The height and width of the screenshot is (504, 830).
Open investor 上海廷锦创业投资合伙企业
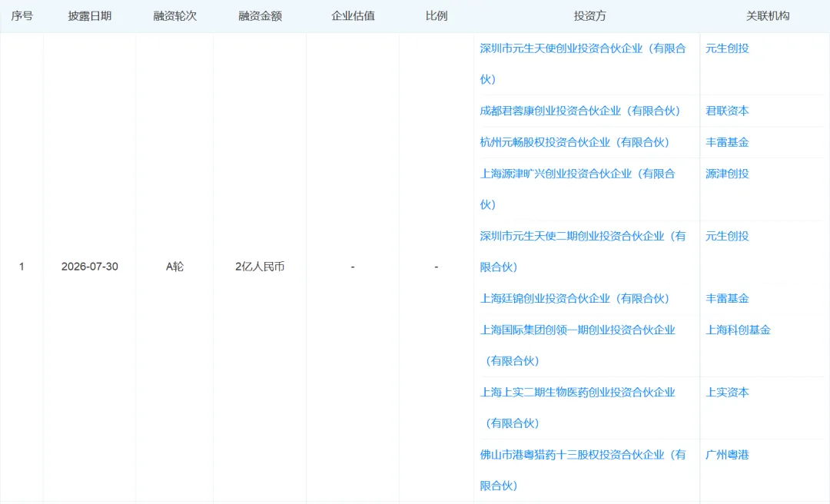pyautogui.click(x=574, y=298)
